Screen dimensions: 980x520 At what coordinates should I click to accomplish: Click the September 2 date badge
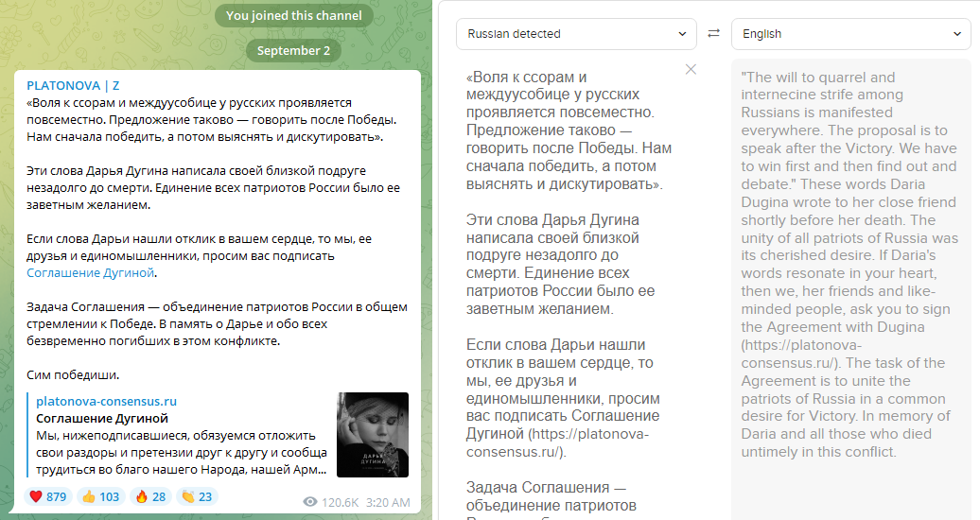pyautogui.click(x=294, y=51)
